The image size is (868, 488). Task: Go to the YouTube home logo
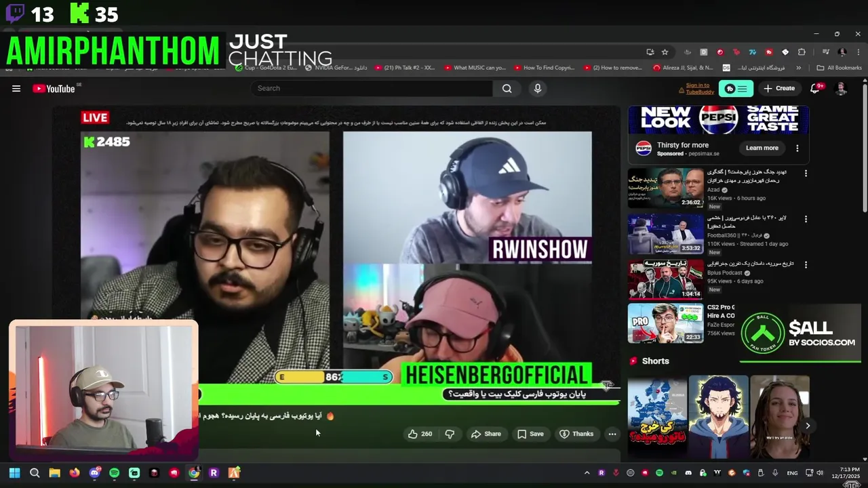click(x=54, y=88)
